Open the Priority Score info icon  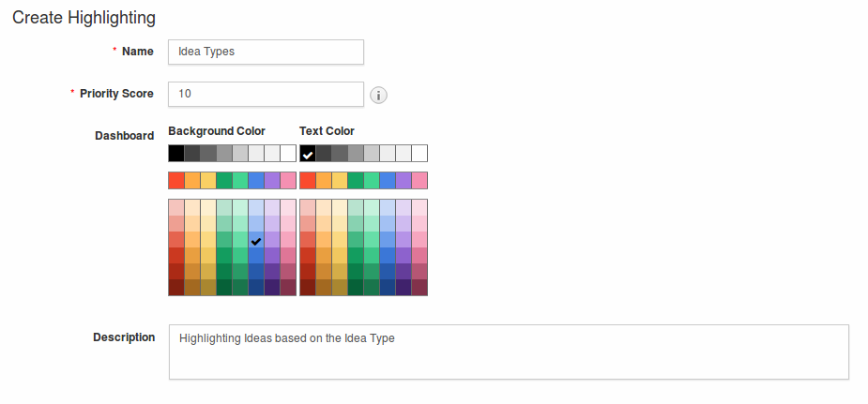(x=378, y=95)
